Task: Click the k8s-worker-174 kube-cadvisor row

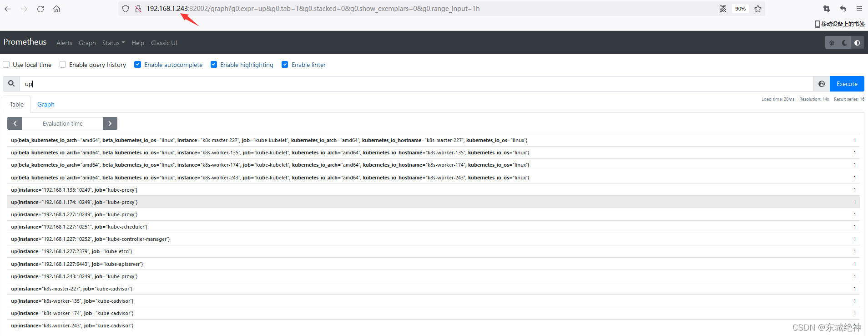Action: (x=434, y=313)
